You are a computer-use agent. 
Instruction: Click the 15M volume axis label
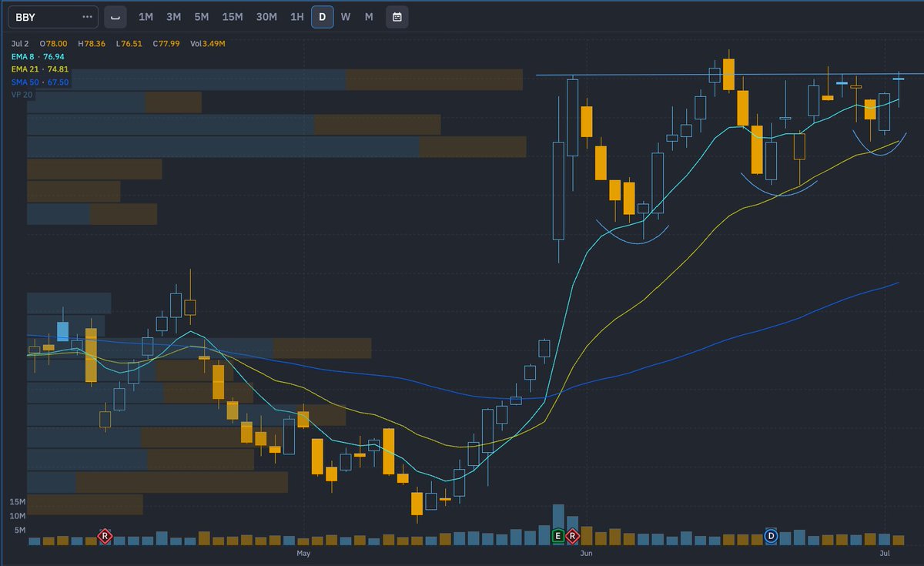tap(18, 501)
